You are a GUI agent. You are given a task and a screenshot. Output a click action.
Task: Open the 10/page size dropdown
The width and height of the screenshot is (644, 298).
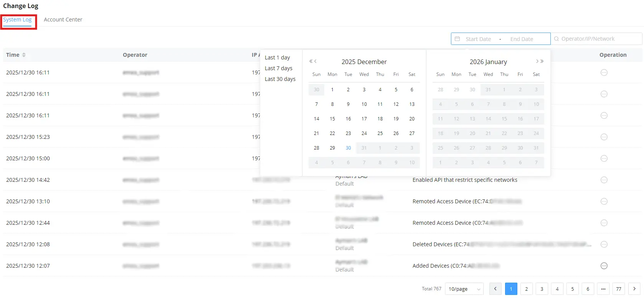tap(464, 289)
